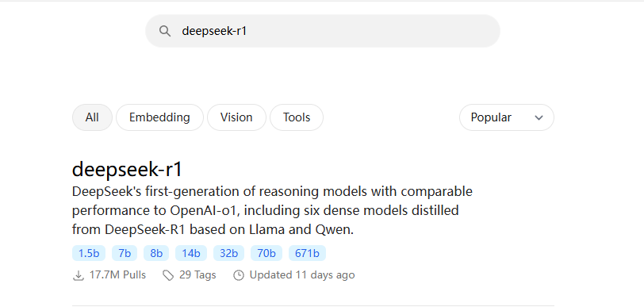This screenshot has height=307, width=644.
Task: Click the magnifying glass search icon
Action: pyautogui.click(x=165, y=31)
